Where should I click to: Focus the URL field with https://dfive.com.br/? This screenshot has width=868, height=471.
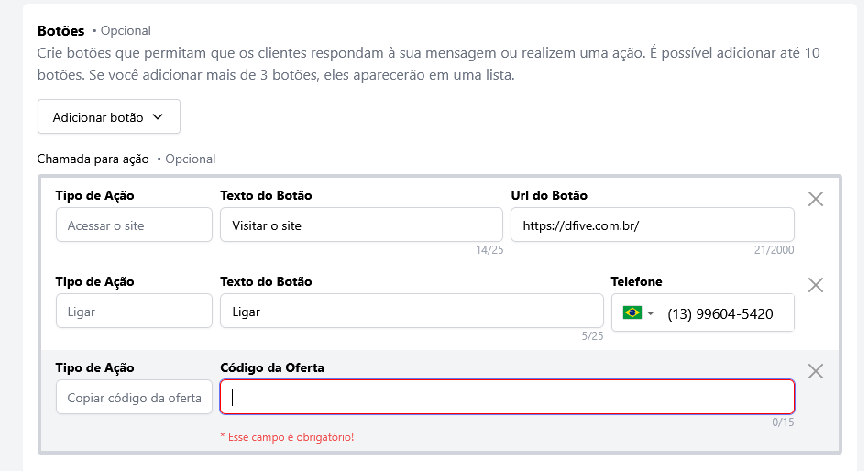652,225
